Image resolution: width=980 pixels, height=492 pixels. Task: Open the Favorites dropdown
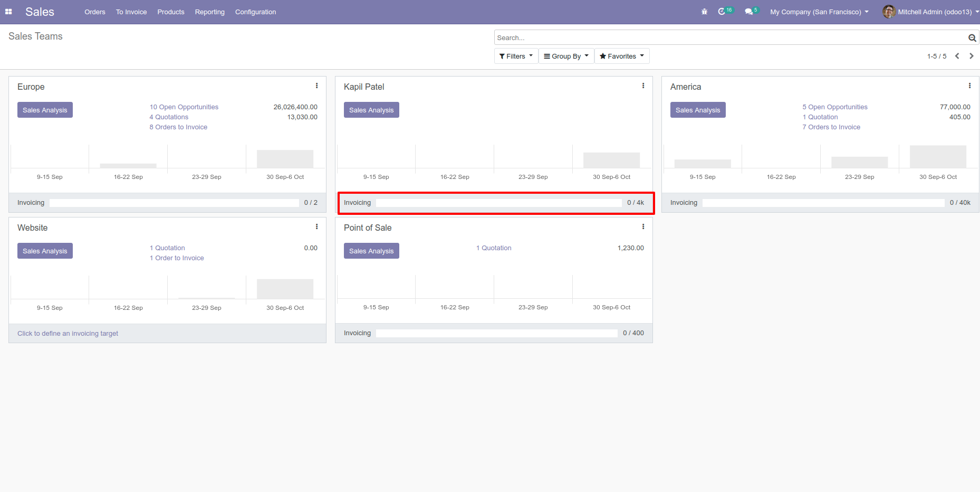[x=621, y=55]
